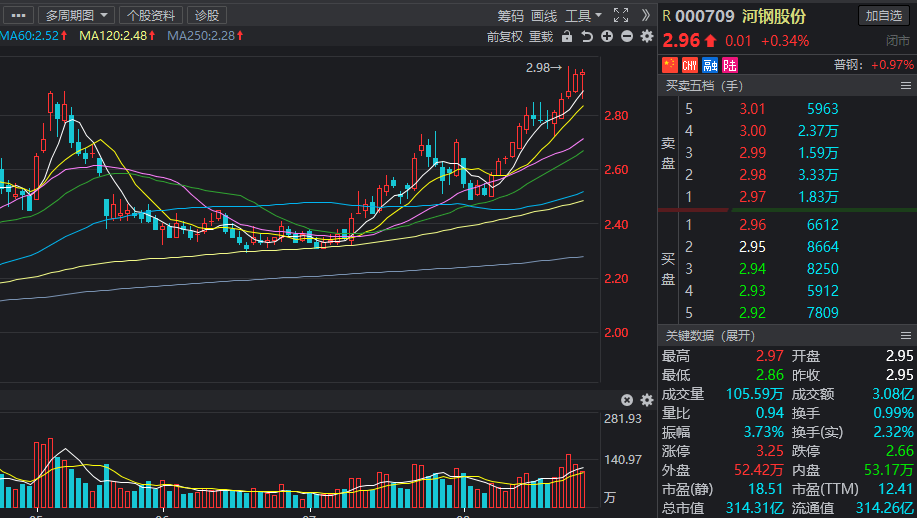Expand the 工具 tools dropdown
The image size is (917, 518).
(x=583, y=15)
